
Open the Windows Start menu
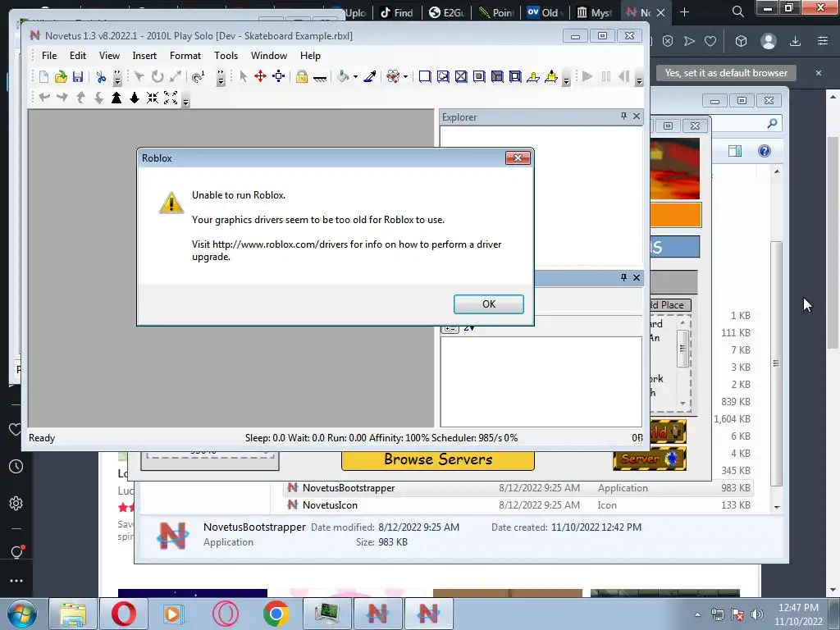pyautogui.click(x=21, y=614)
